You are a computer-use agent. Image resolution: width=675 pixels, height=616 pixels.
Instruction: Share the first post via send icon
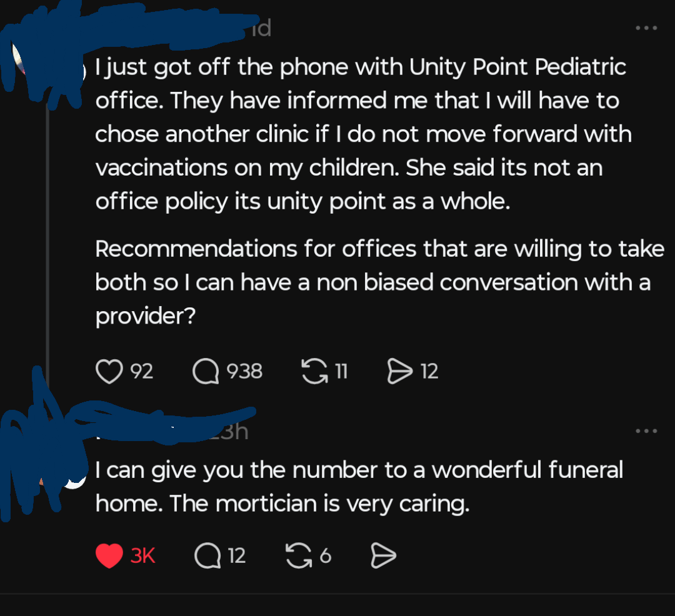pos(399,372)
